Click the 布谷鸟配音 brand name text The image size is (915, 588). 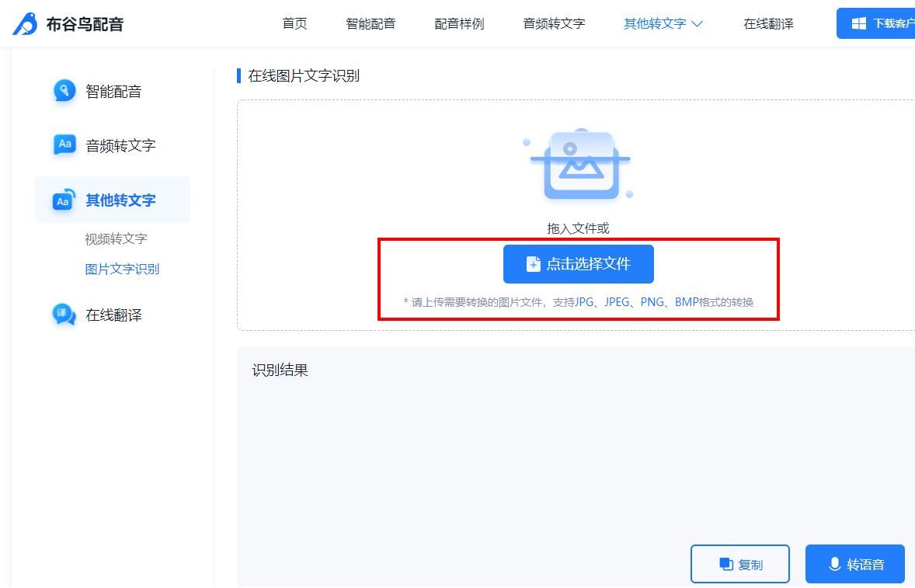click(85, 24)
